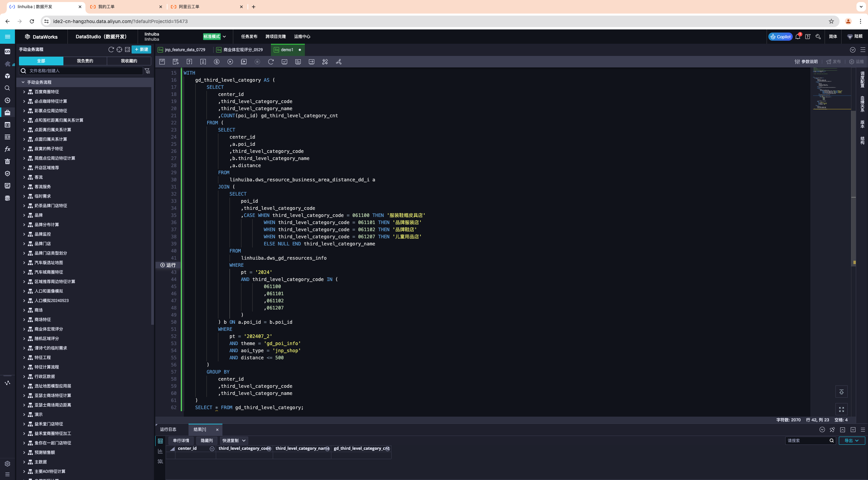Viewport: 868px width, 480px height.
Task: Open the 版本 right side panel
Action: coord(862,124)
